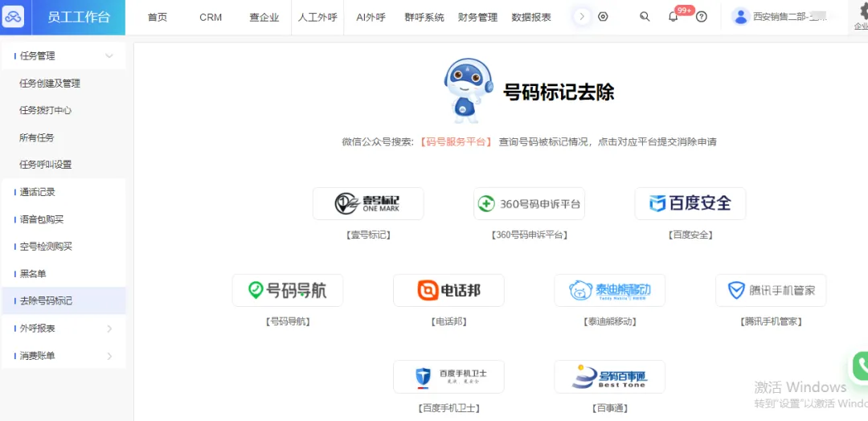The width and height of the screenshot is (868, 421).
Task: Open the 360号码申诉平台 logo card
Action: click(x=529, y=203)
